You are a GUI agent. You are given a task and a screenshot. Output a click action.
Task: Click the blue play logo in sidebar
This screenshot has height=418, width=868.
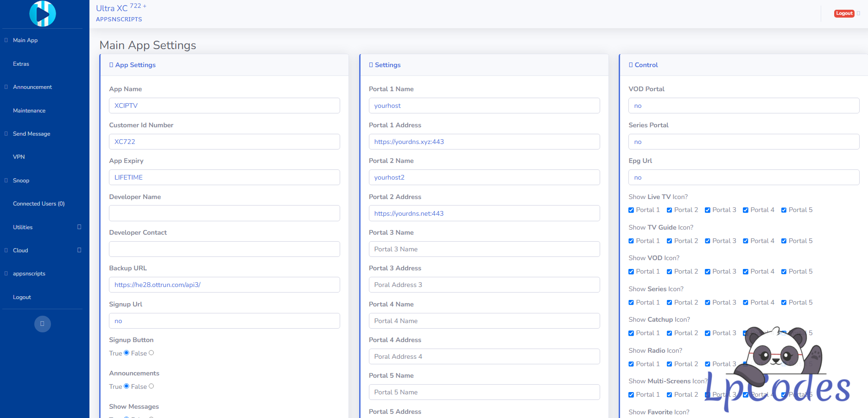tap(43, 14)
